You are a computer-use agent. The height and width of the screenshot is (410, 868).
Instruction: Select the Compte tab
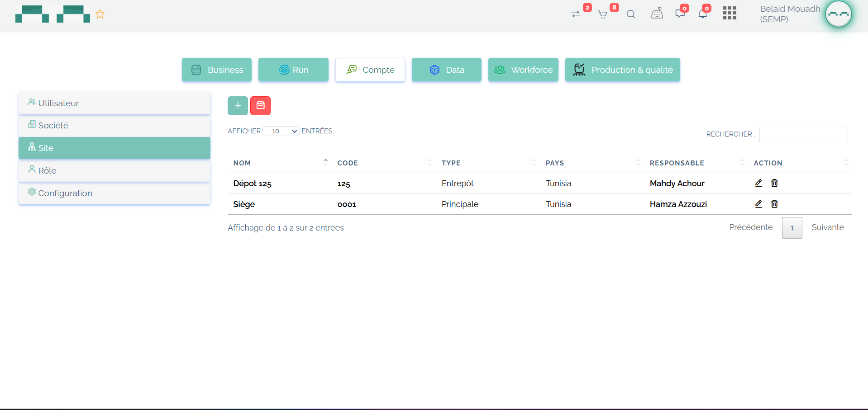370,70
